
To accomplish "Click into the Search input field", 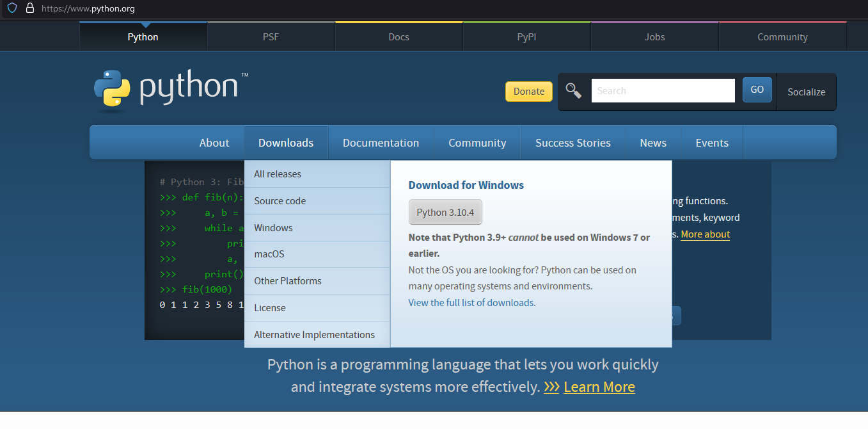I will [x=663, y=91].
